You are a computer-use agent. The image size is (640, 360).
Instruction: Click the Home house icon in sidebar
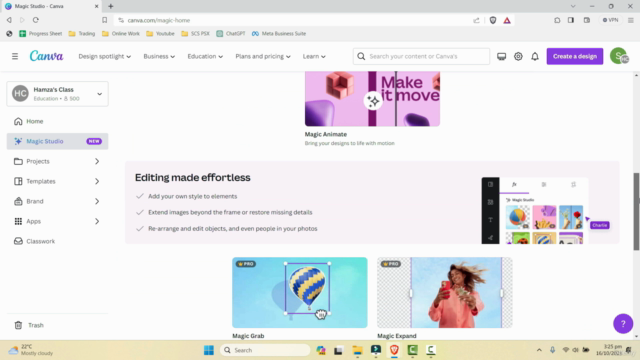(18, 121)
